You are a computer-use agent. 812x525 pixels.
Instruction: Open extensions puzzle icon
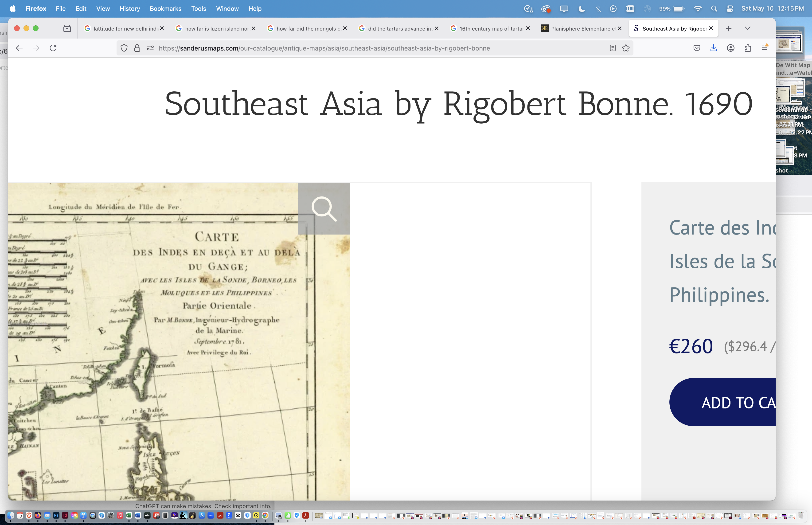point(748,48)
